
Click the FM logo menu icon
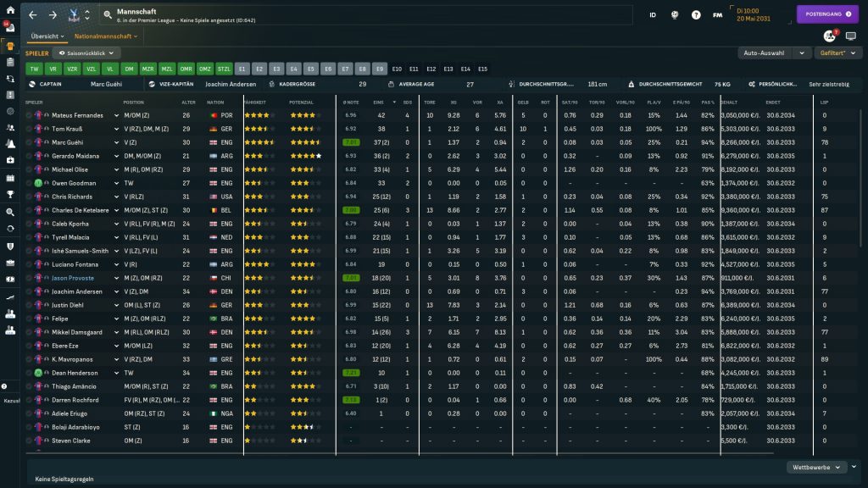pos(718,15)
